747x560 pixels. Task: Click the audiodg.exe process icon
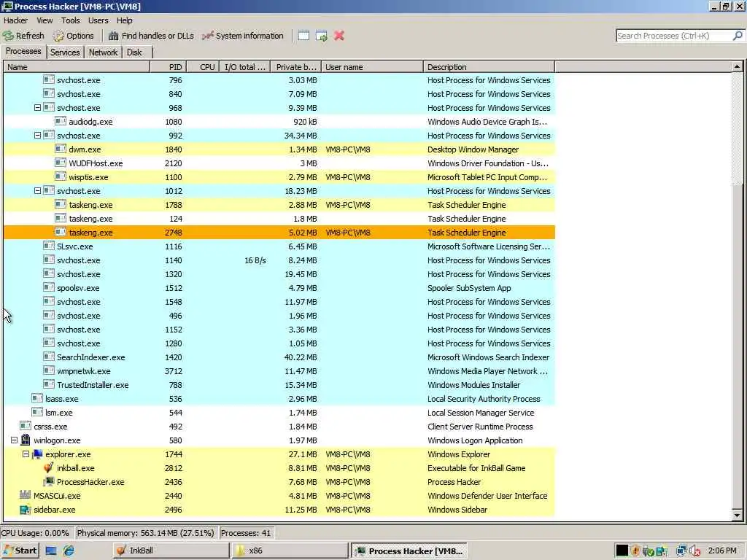pos(61,122)
